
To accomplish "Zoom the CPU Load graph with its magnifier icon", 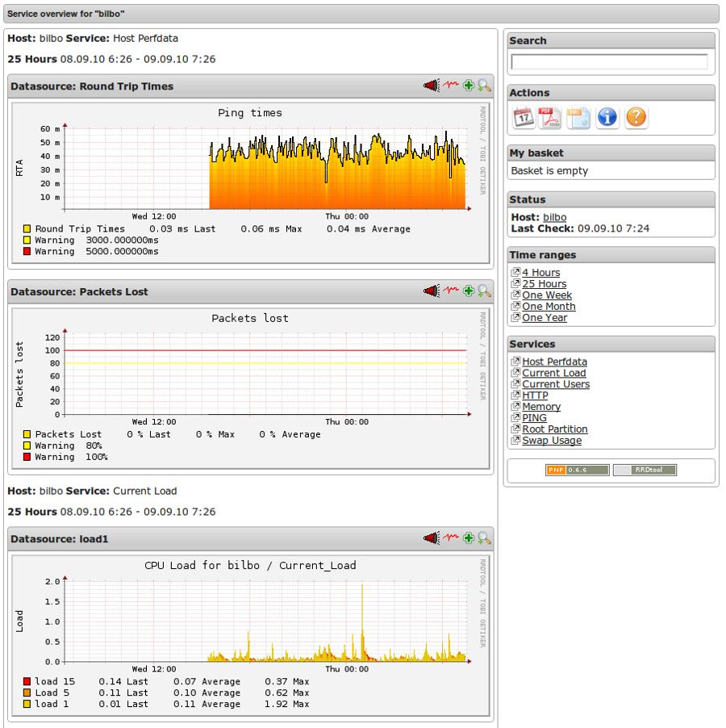I will [484, 538].
